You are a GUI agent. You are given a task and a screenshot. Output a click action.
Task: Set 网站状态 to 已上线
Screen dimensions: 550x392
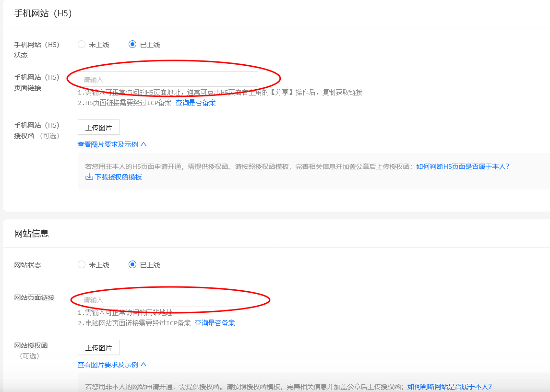[132, 265]
